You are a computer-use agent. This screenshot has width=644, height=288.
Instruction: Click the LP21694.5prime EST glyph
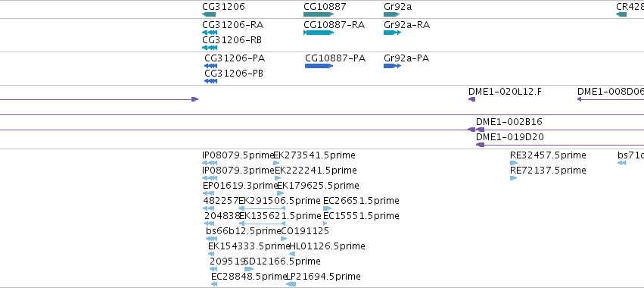[x=291, y=284]
